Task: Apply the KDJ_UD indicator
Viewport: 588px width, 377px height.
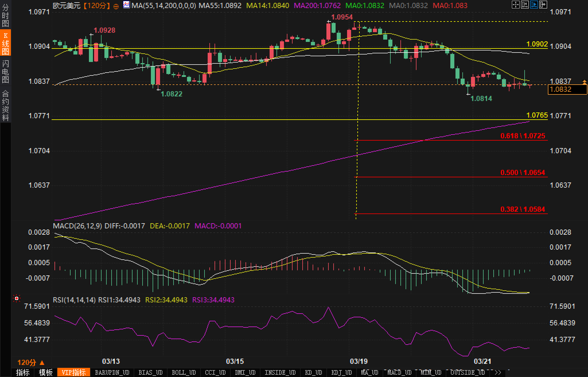Action: (x=341, y=372)
